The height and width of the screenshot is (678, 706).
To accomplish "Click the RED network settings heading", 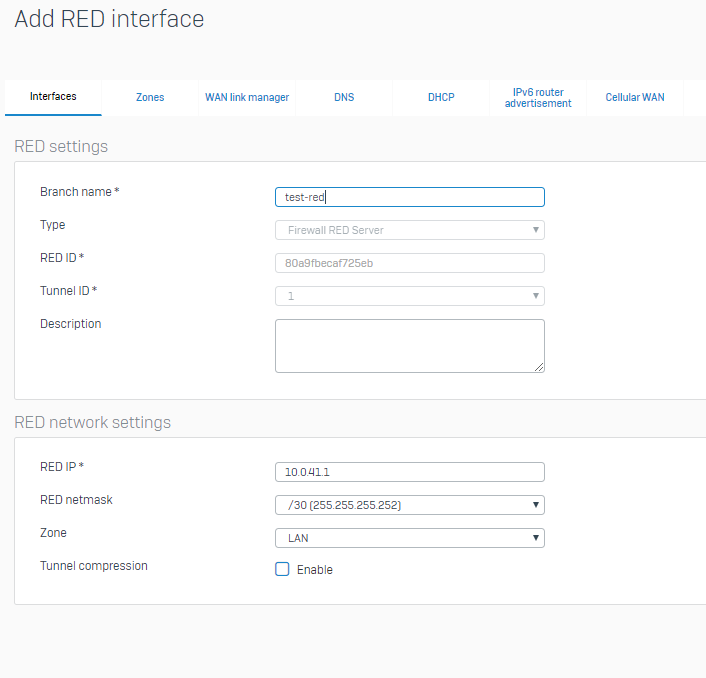I will tap(92, 422).
